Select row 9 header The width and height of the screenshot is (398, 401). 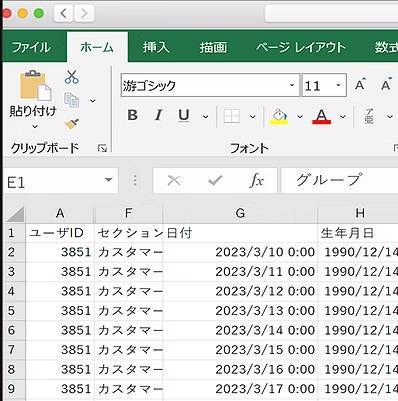[14, 389]
